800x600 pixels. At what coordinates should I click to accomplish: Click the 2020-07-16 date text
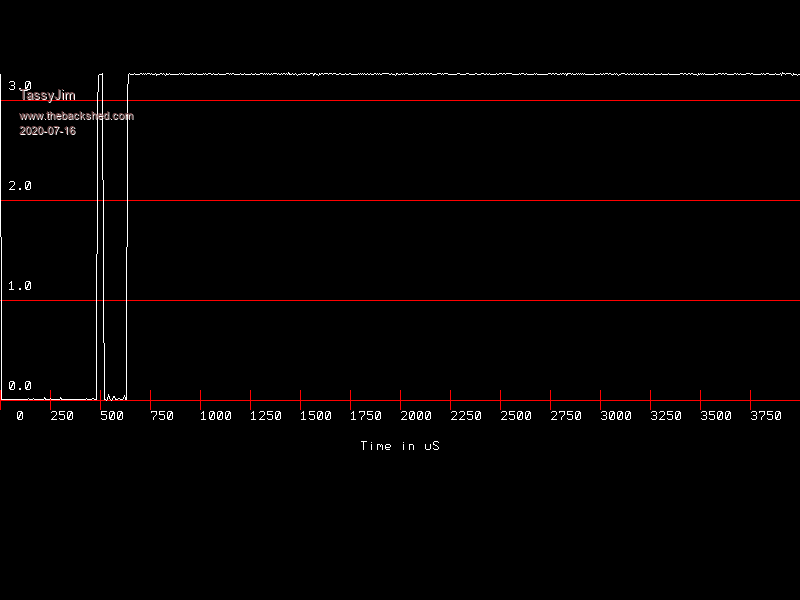(x=47, y=131)
